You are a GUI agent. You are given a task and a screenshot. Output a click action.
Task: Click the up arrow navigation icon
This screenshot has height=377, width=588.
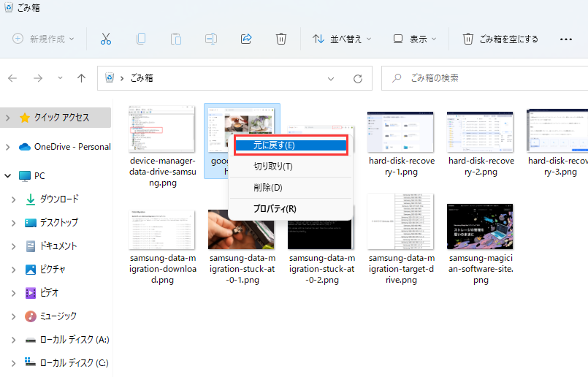click(x=82, y=78)
